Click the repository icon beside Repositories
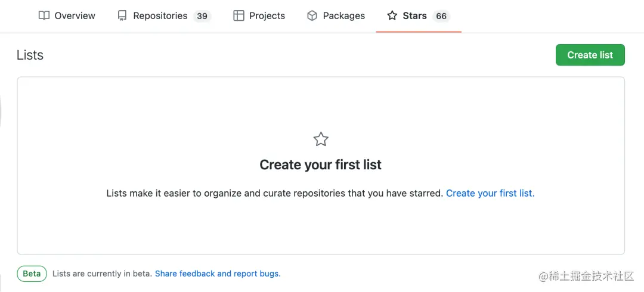The height and width of the screenshot is (292, 644). click(122, 15)
